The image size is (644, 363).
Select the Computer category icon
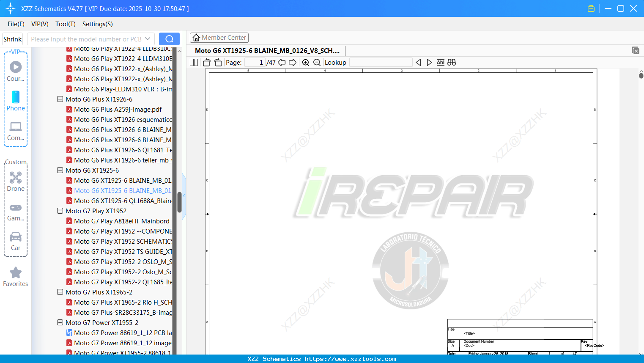tap(16, 131)
